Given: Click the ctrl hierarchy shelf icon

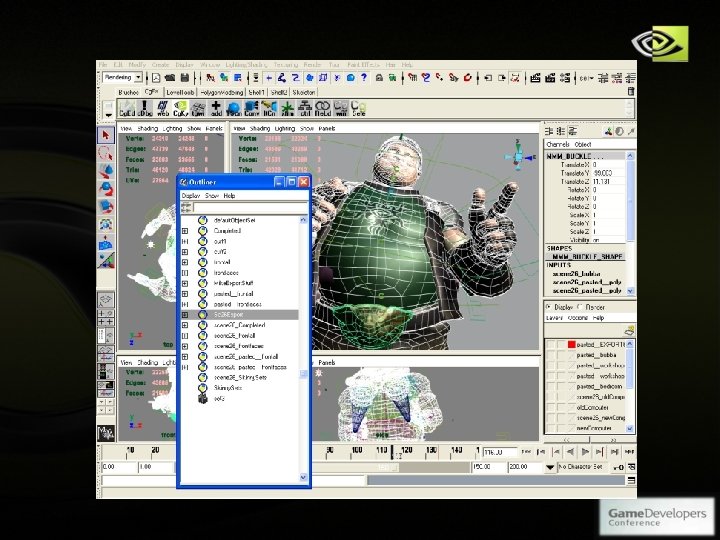Looking at the screenshot, I should tap(305, 109).
